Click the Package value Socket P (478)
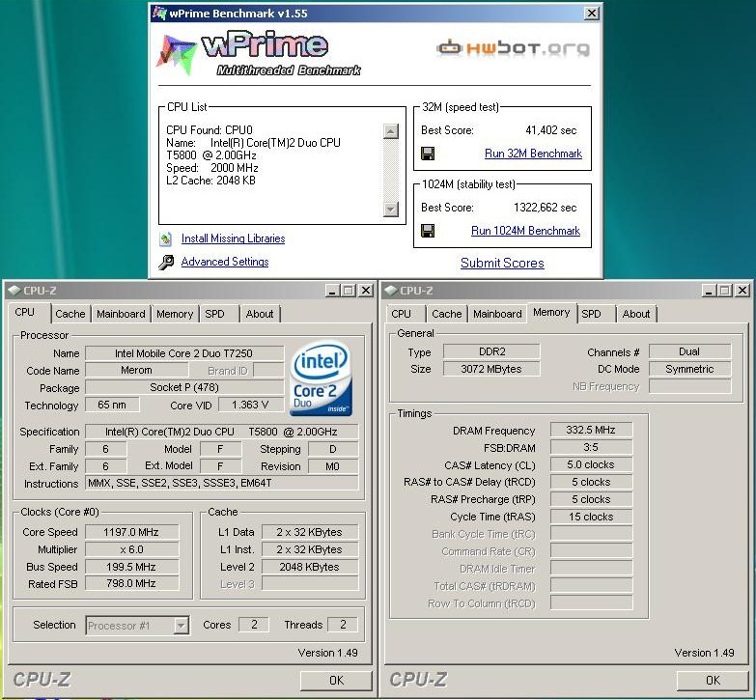 click(x=183, y=387)
